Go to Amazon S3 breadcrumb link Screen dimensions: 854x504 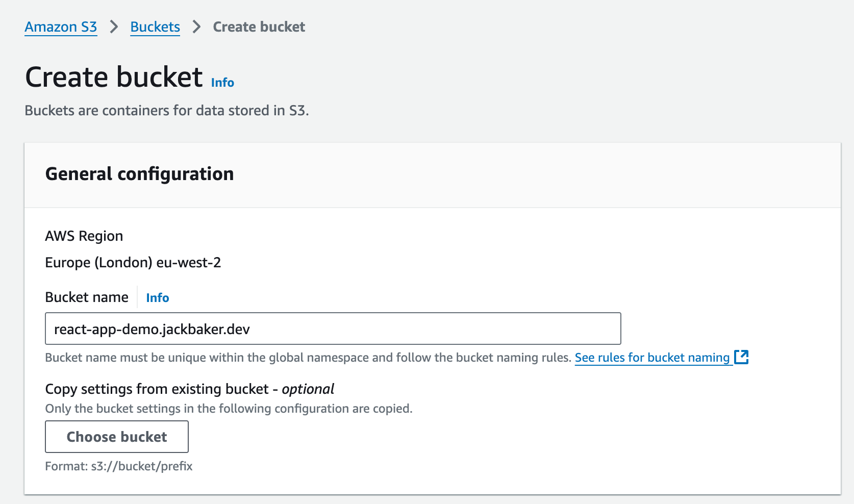coord(61,27)
